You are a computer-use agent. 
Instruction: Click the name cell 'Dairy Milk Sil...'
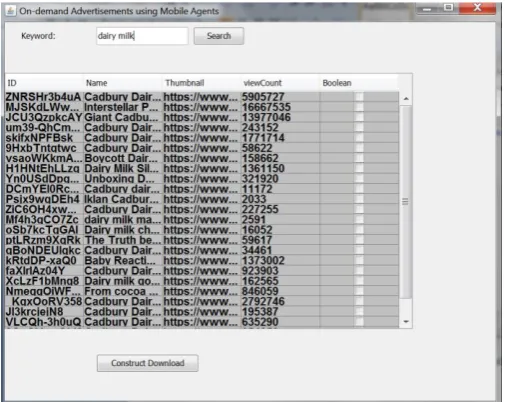[122, 168]
